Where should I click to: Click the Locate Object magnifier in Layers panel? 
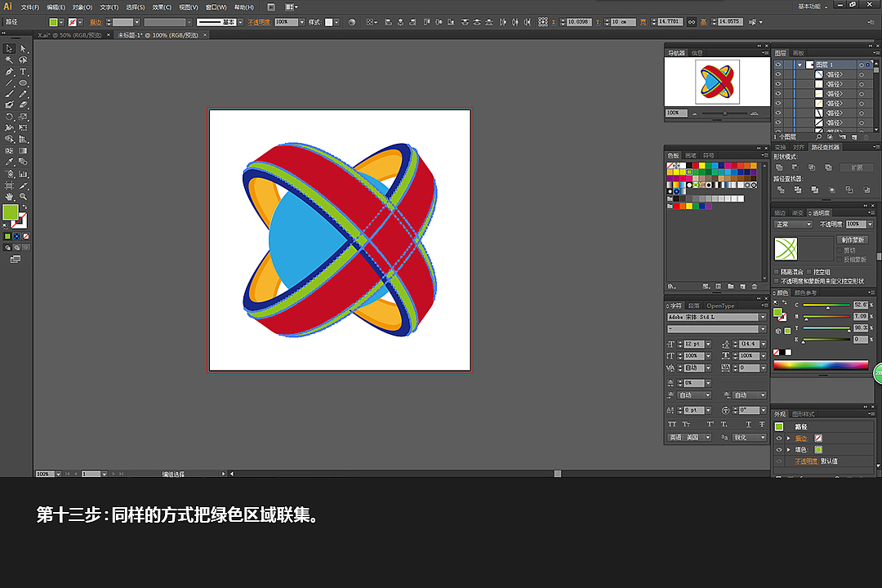click(818, 136)
